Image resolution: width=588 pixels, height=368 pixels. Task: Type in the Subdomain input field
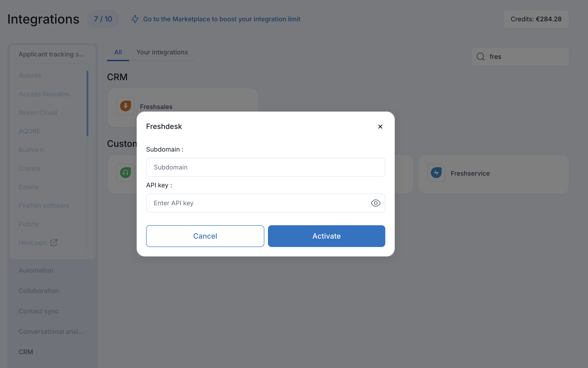265,167
